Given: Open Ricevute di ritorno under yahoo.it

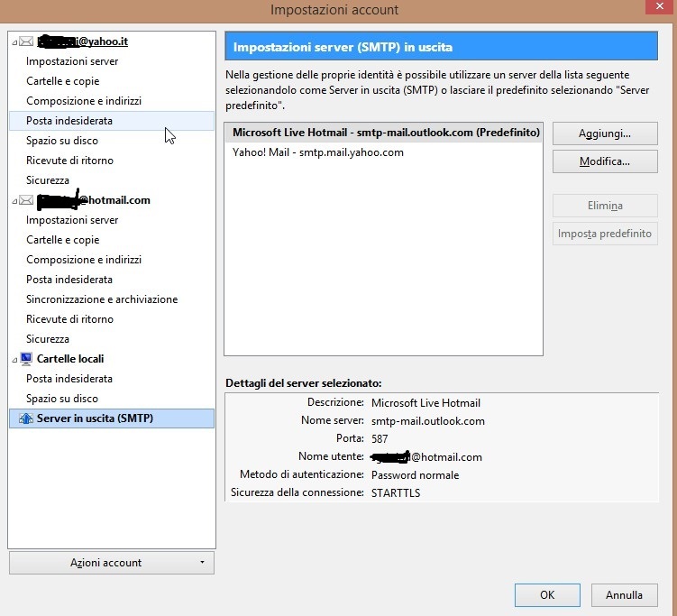Looking at the screenshot, I should pyautogui.click(x=70, y=161).
